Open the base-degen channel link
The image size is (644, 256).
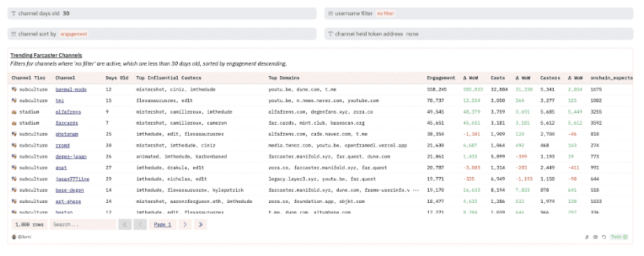click(x=70, y=190)
